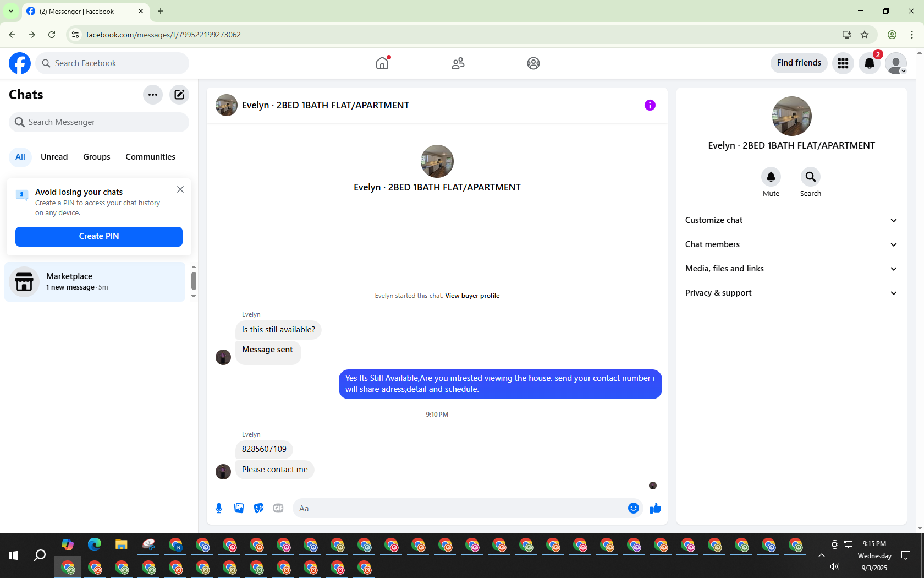Open the Friends icon in top navigation
Image resolution: width=924 pixels, height=578 pixels.
click(458, 63)
